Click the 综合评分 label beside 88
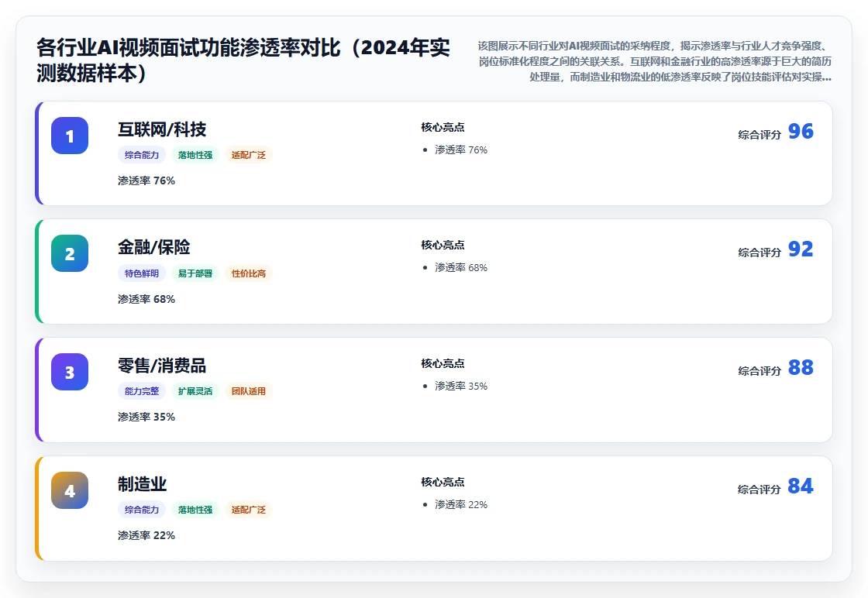The image size is (868, 598). [759, 370]
